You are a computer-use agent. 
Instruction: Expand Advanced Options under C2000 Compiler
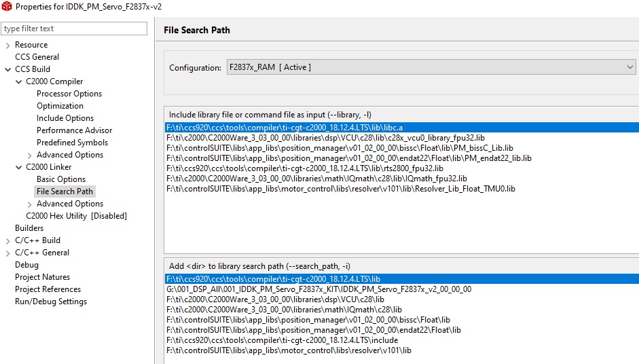pyautogui.click(x=29, y=156)
